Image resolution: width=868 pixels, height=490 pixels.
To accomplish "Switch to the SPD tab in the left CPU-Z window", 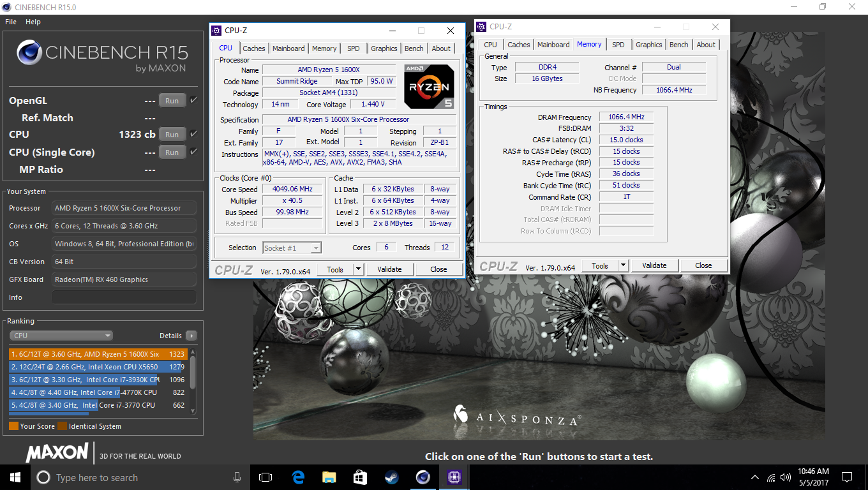I will 354,48.
